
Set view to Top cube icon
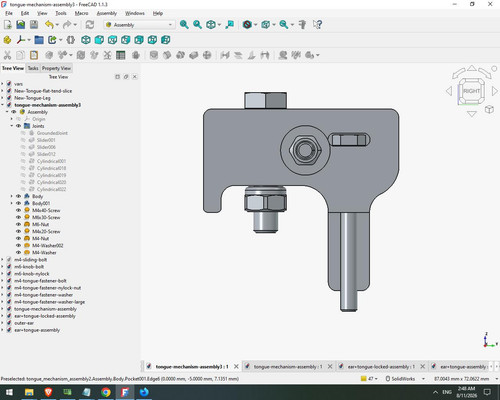click(113, 40)
